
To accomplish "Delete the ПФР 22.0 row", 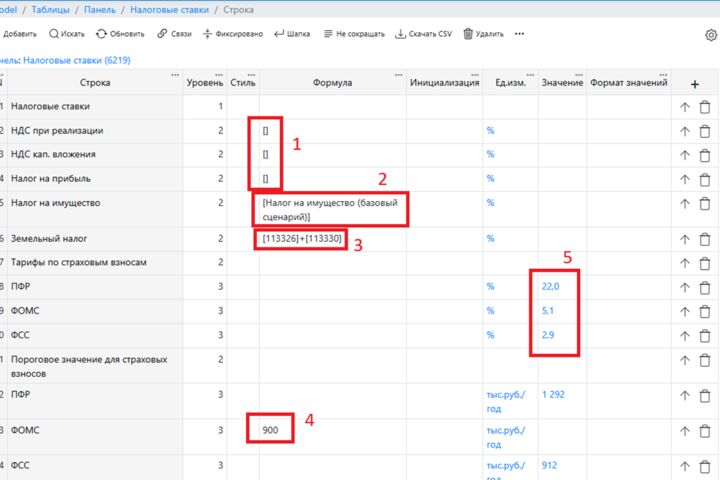I will tap(705, 288).
